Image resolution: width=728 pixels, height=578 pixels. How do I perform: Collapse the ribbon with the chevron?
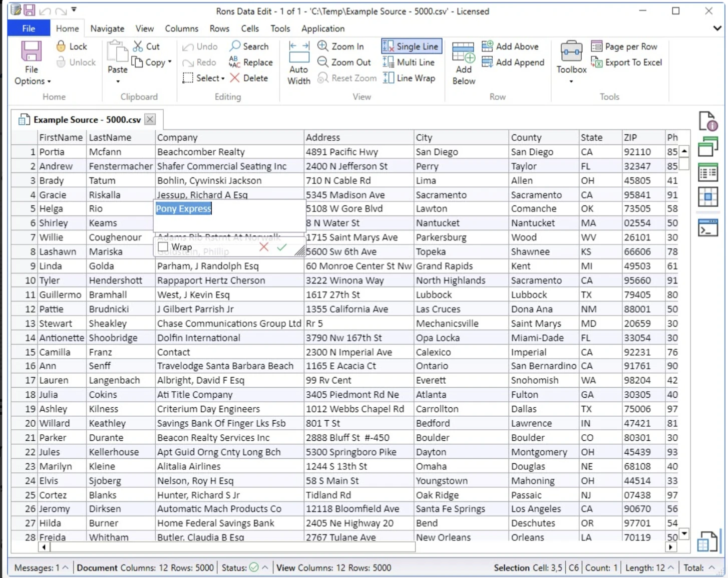pos(717,29)
